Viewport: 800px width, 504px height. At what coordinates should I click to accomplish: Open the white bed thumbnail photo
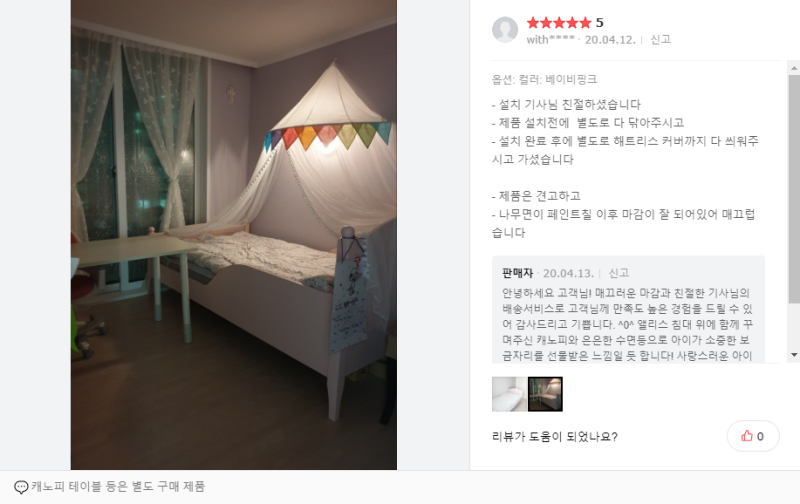[x=509, y=394]
